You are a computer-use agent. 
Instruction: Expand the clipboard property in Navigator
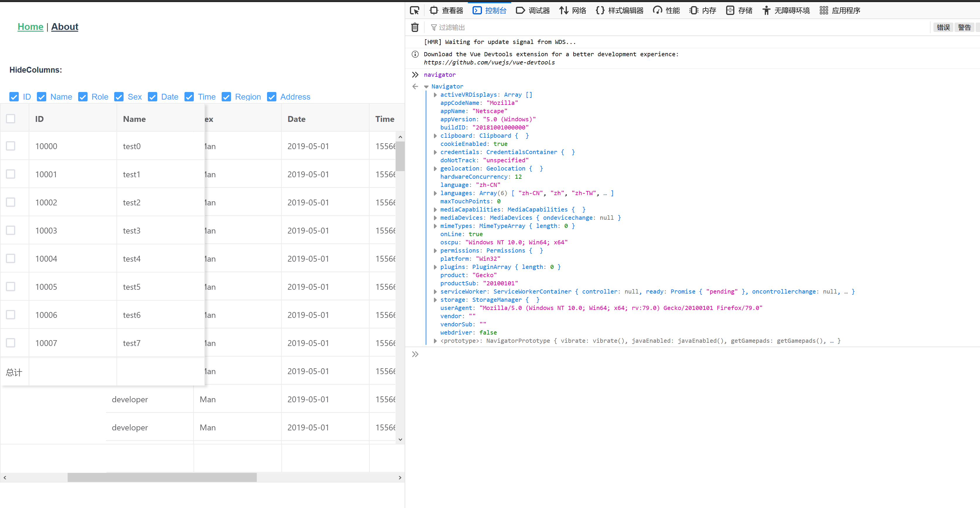click(x=435, y=136)
